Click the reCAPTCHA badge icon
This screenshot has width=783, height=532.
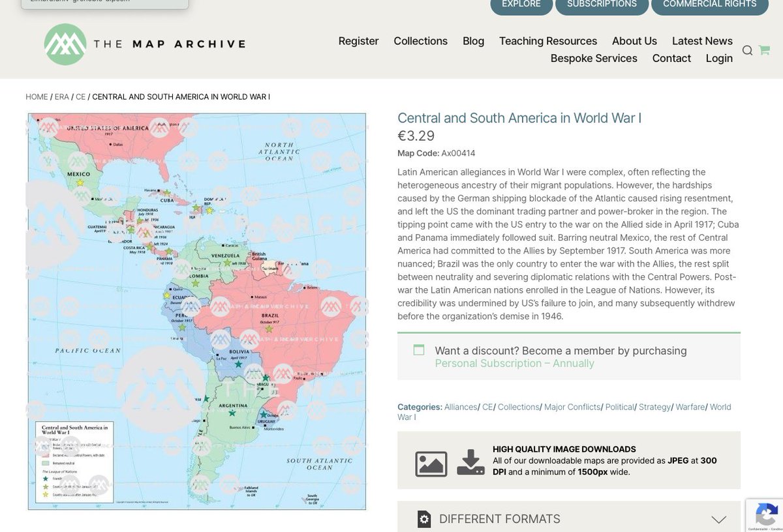pos(765,515)
